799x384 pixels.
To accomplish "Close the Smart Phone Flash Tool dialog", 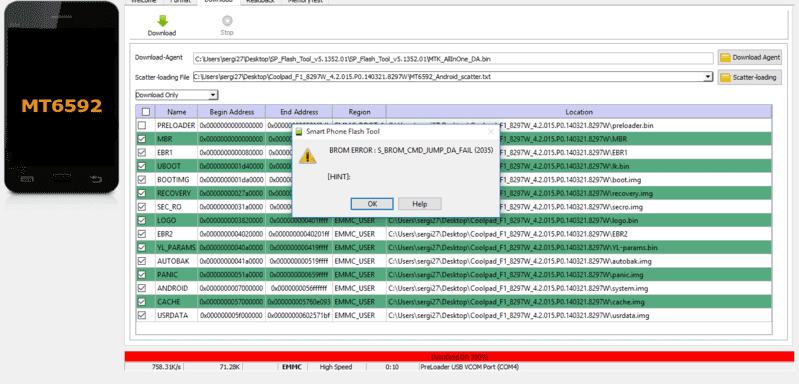I will pyautogui.click(x=491, y=131).
